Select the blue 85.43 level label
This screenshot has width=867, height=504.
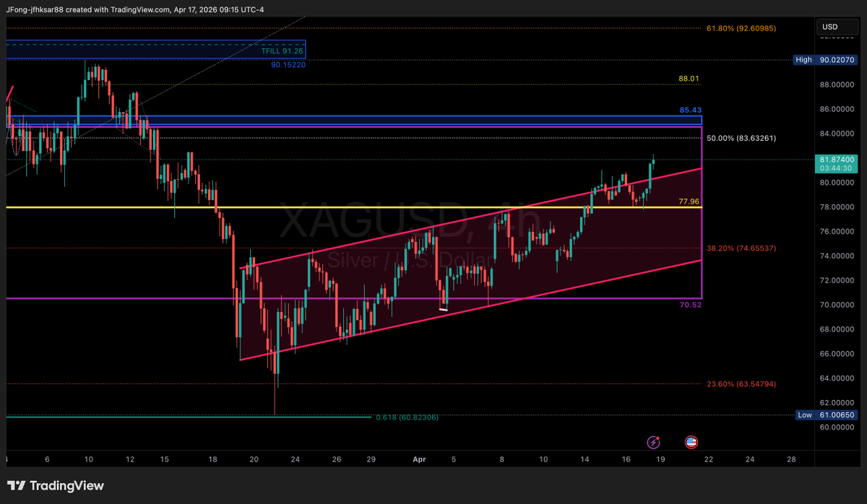click(x=690, y=110)
